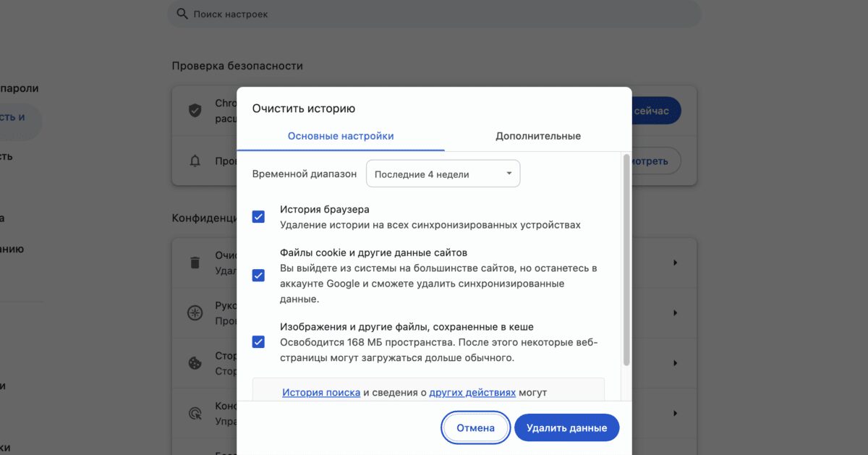Uncheck cached images and files option

[x=258, y=341]
